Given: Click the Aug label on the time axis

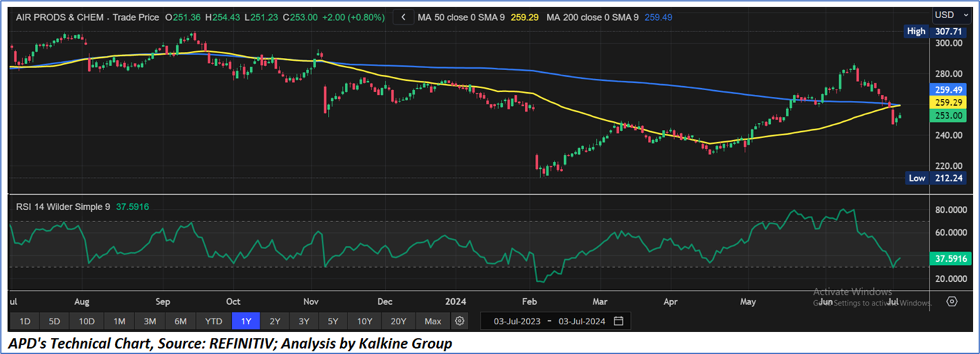Looking at the screenshot, I should [81, 302].
